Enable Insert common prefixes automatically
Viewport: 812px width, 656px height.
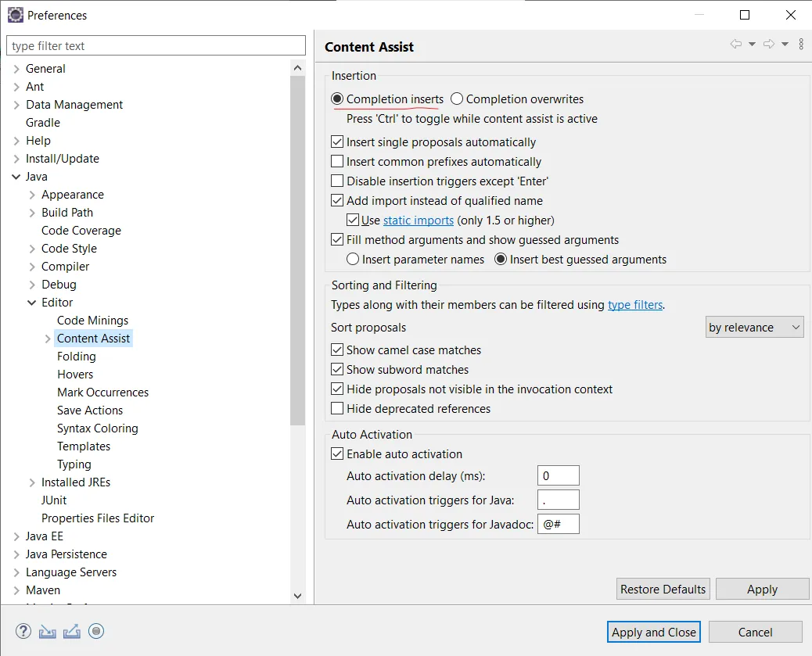click(x=337, y=162)
